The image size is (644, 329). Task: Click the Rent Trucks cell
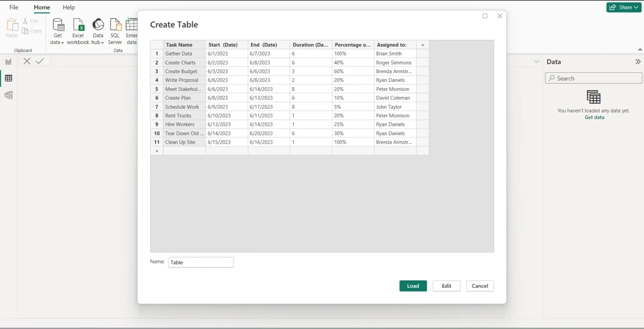point(184,115)
